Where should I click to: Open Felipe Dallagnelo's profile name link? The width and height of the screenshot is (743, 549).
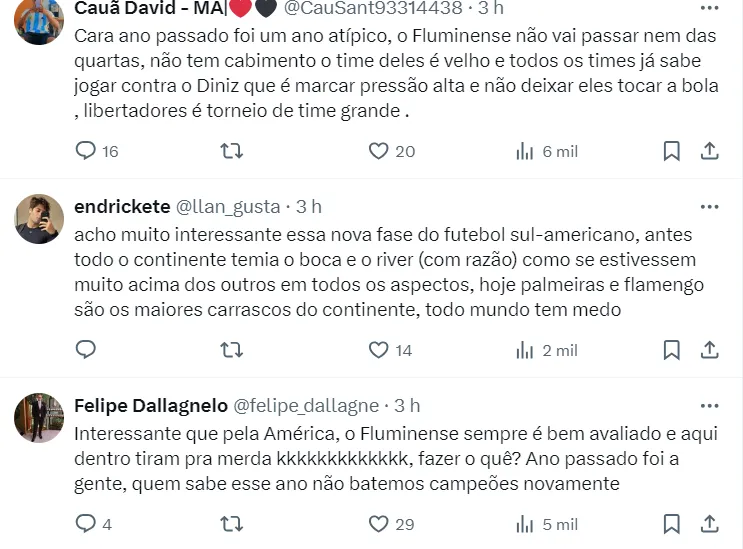[150, 406]
